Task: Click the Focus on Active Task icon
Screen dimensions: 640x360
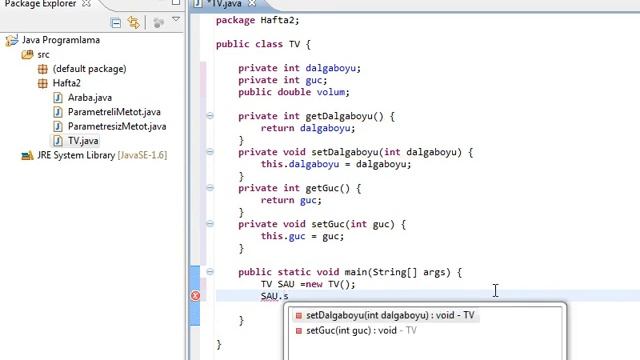Action: pos(158,23)
